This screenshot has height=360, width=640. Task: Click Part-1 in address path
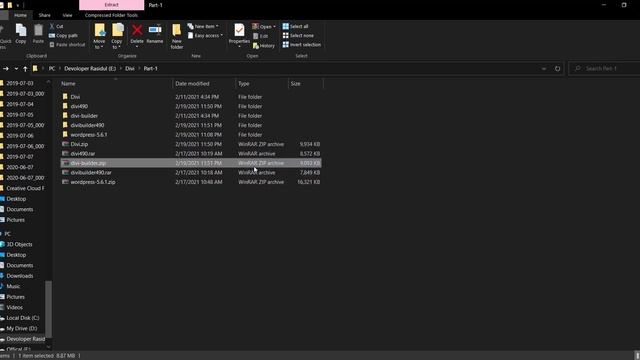[151, 69]
